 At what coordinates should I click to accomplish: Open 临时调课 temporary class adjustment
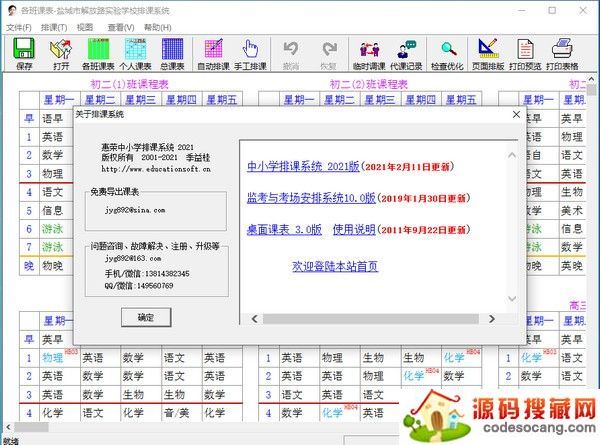370,54
